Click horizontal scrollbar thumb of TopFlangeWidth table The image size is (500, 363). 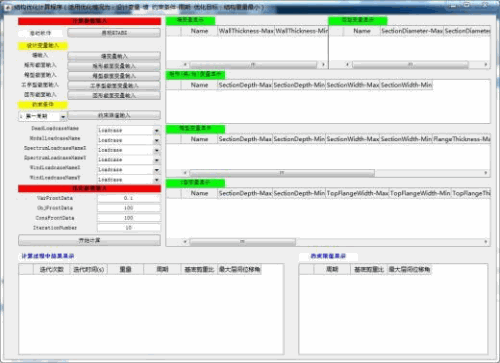tap(243, 241)
